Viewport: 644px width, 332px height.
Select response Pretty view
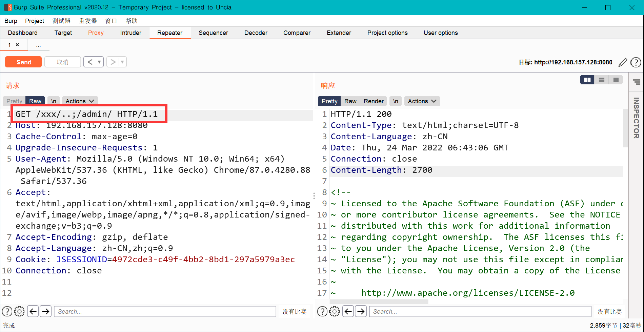tap(329, 101)
